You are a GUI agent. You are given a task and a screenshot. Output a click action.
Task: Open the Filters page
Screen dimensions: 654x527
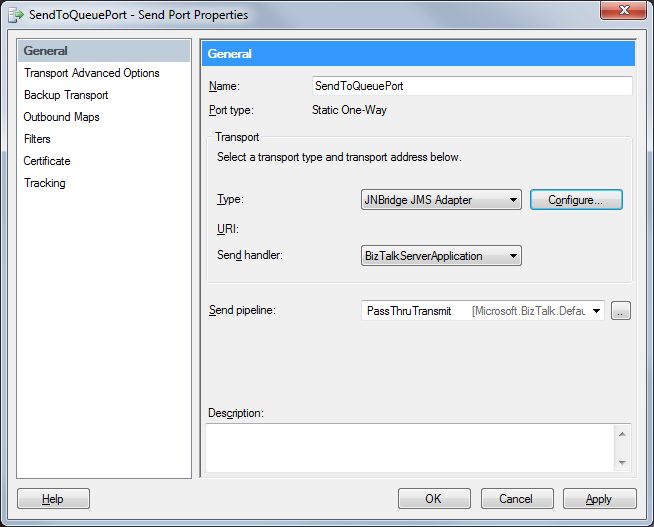(x=37, y=139)
